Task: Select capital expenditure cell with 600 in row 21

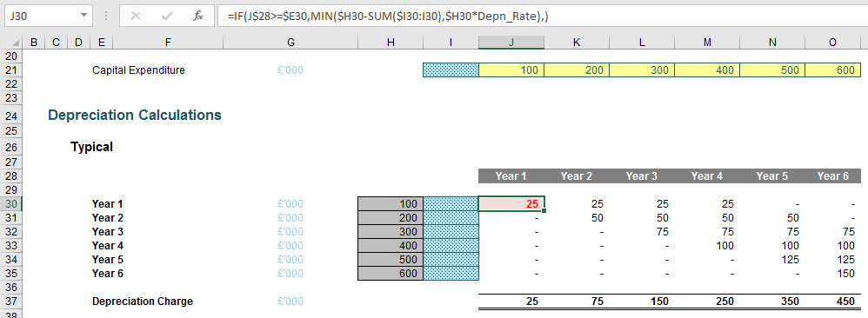Action: click(833, 70)
